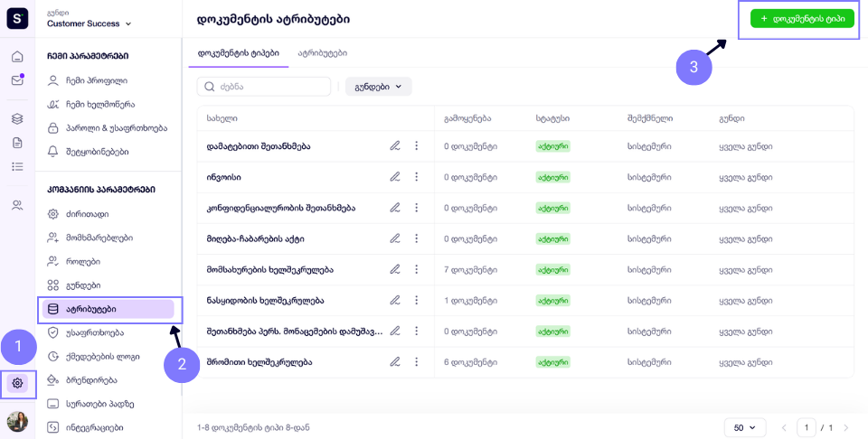Screen dimensions: 868x439
Task: Click the სახელი column header
Action: coord(222,118)
